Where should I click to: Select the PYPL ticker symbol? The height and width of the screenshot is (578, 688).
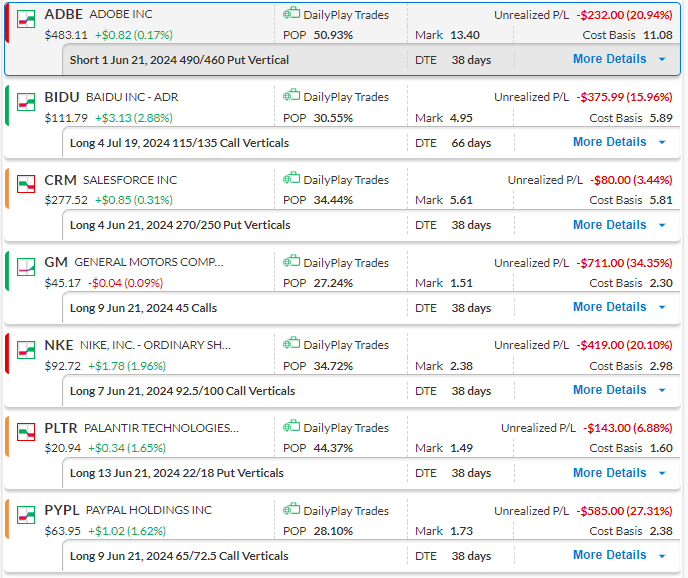click(62, 510)
